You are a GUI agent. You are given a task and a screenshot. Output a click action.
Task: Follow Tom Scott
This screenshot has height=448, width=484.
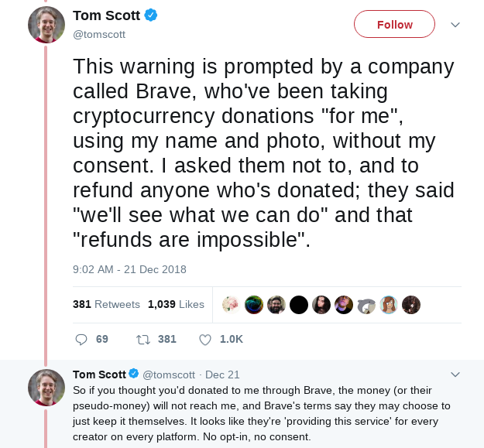(395, 25)
